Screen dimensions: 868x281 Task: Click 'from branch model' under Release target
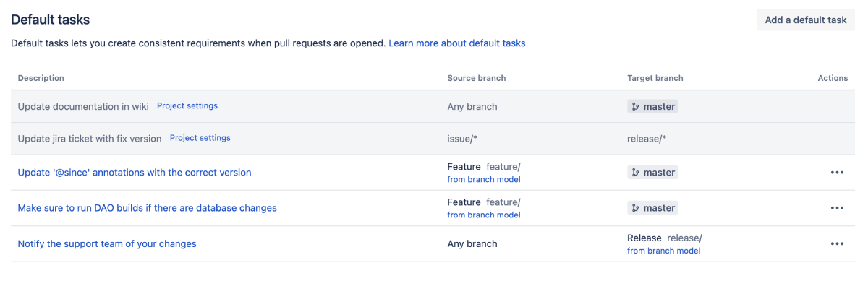click(x=663, y=251)
